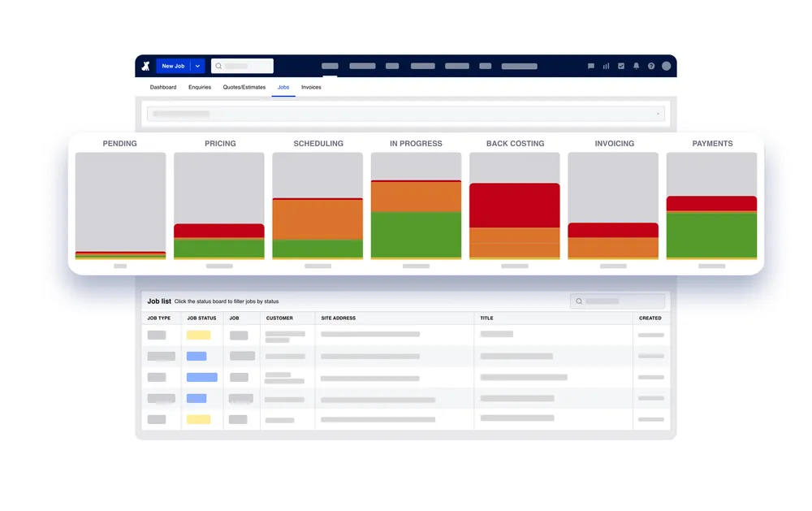Click the New Job button
This screenshot has height=511, width=812.
[173, 66]
